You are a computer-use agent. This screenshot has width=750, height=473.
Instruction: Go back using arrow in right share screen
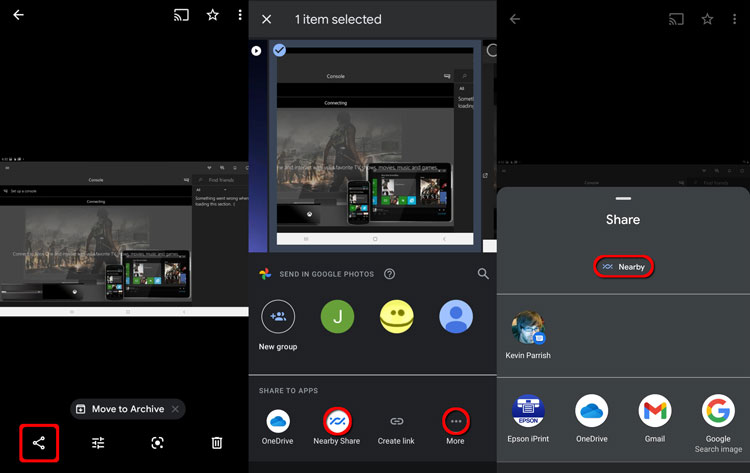click(515, 19)
